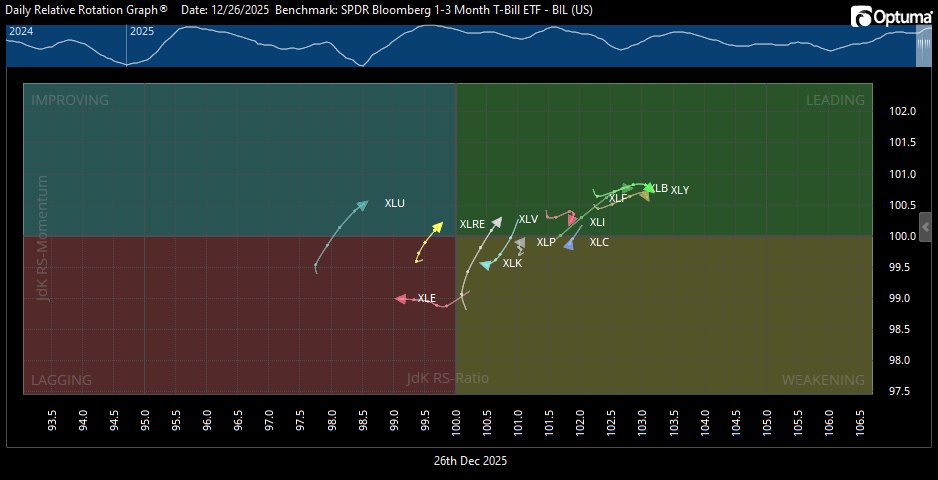
Task: Click the XLF sector label
Action: (x=618, y=198)
